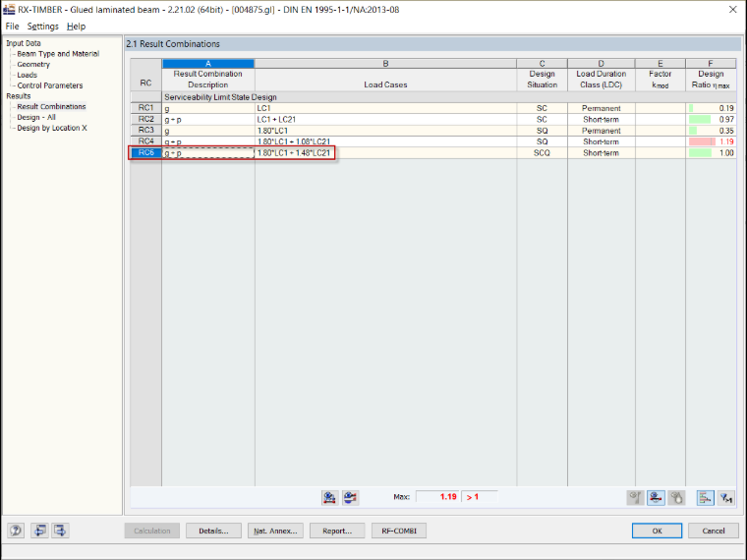Click the Cancel button
This screenshot has width=747, height=560.
(714, 531)
